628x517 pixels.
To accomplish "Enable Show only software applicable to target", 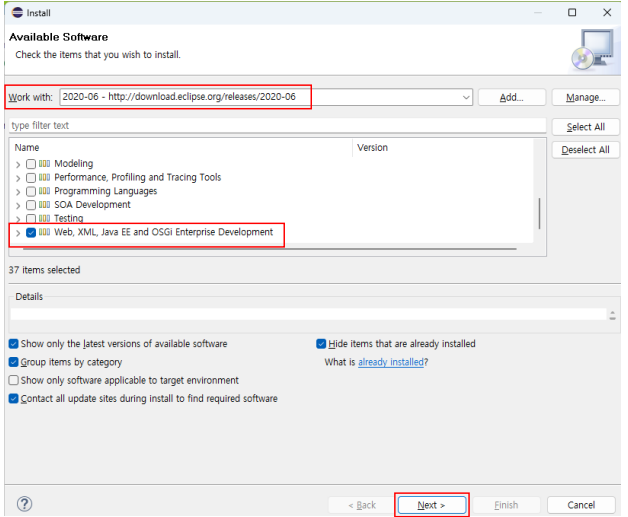I will click(14, 380).
